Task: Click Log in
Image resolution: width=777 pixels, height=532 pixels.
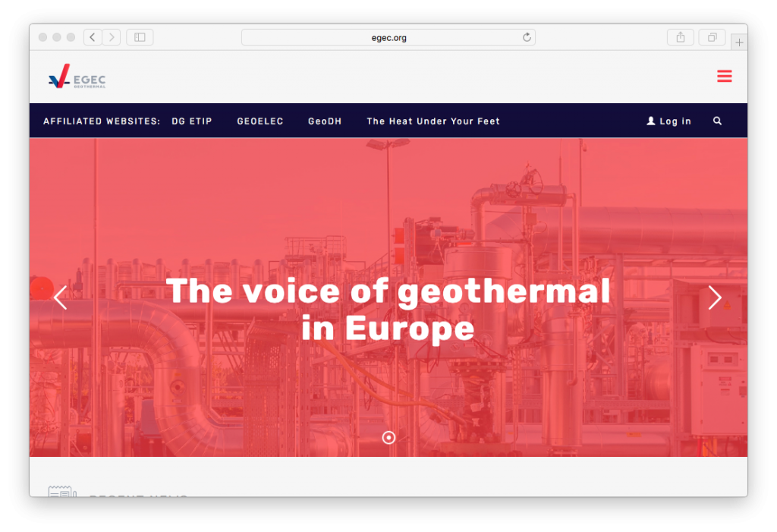Action: pyautogui.click(x=668, y=121)
